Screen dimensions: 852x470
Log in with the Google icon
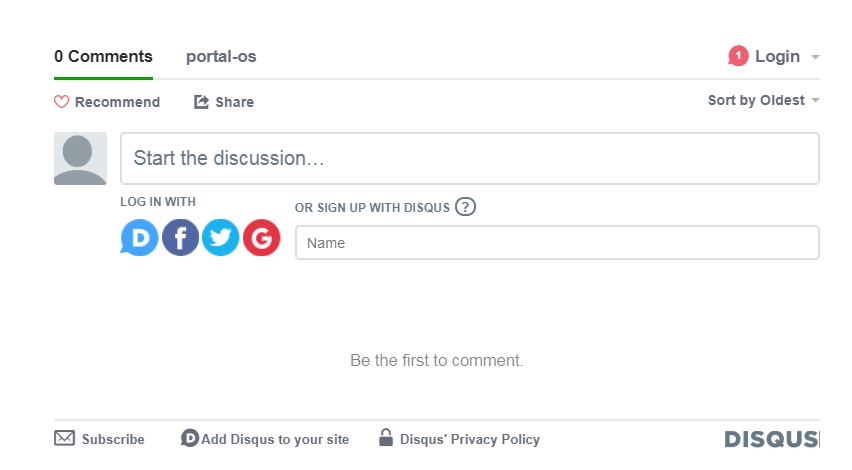[261, 237]
